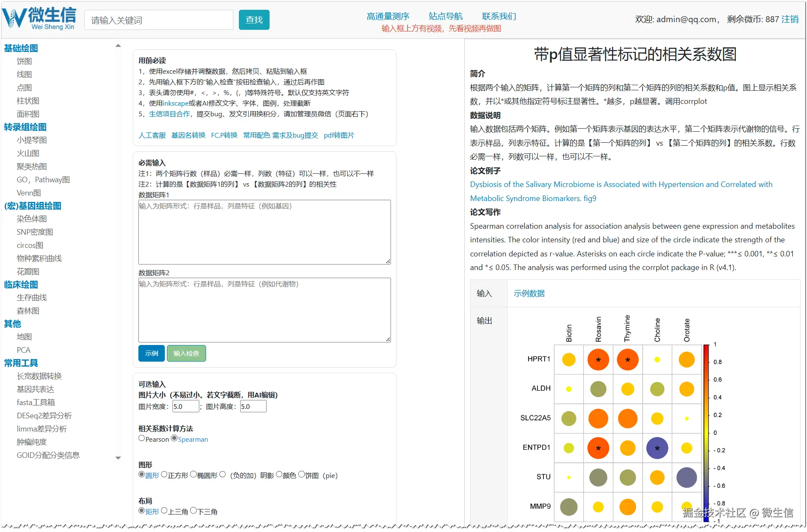Click inside the 数据矩阵1 text area
Screen dimensions: 807x532
264,232
